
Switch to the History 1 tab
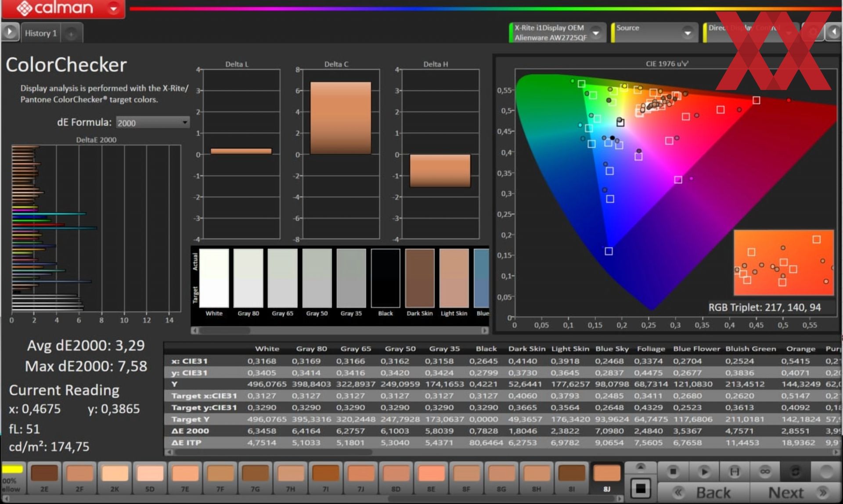tap(41, 33)
